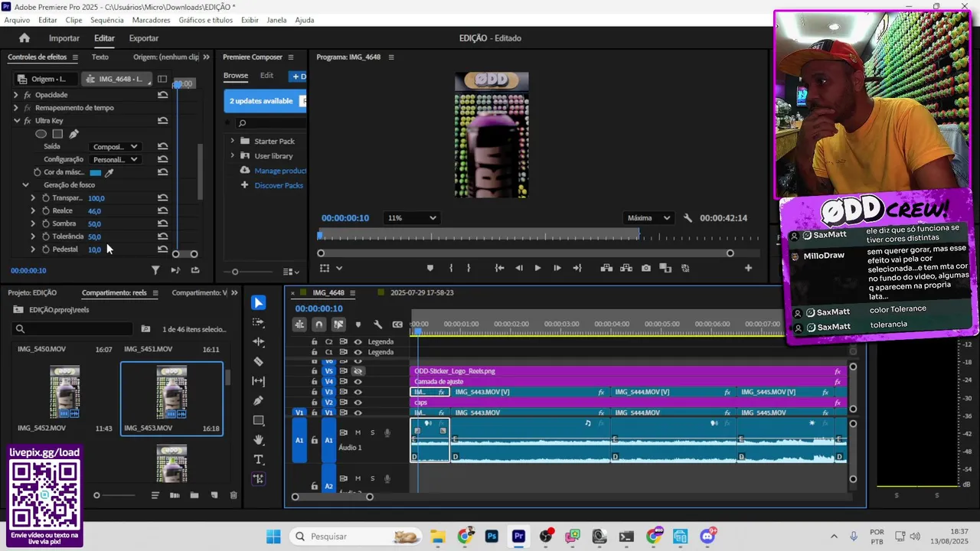This screenshot has height=551, width=980.
Task: Toggle snap in timeline (magnet icon)
Action: click(319, 324)
